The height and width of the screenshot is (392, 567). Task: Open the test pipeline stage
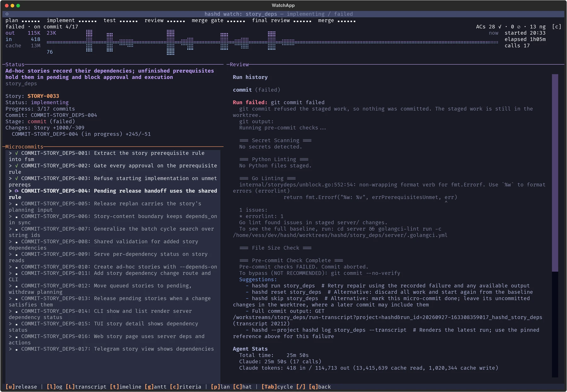pos(121,20)
